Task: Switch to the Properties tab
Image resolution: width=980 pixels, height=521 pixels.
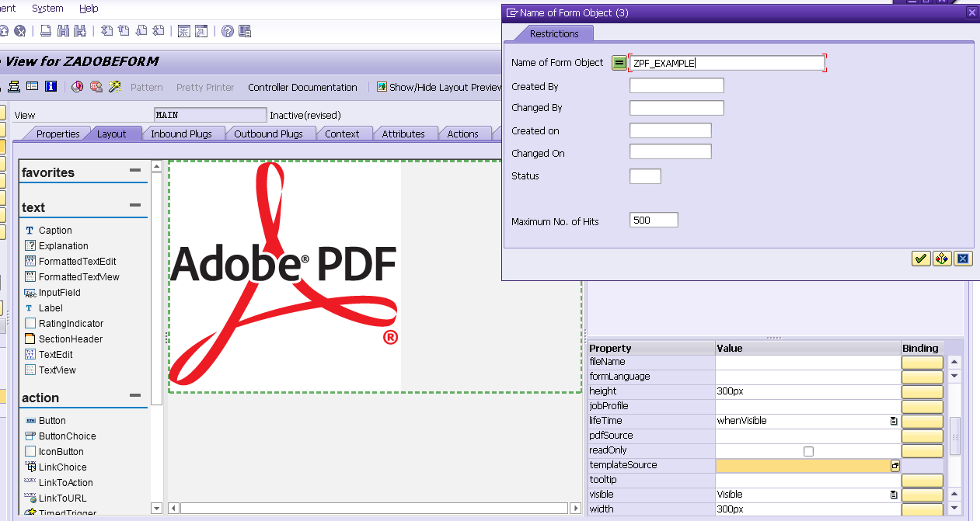Action: (x=58, y=134)
